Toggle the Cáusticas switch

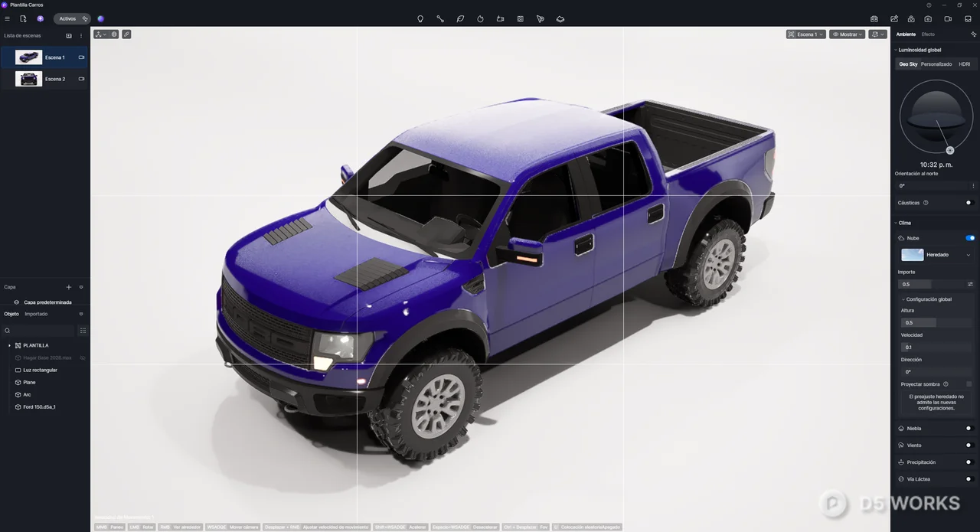click(969, 203)
